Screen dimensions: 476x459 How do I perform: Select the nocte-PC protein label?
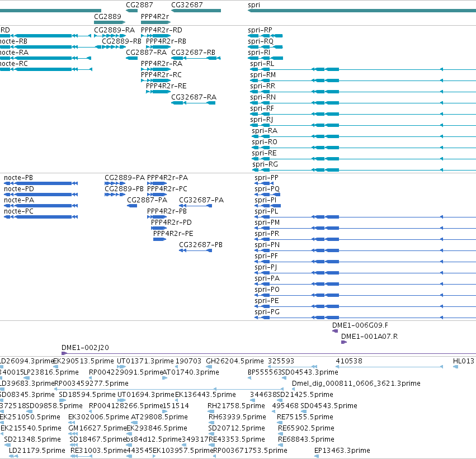[18, 211]
